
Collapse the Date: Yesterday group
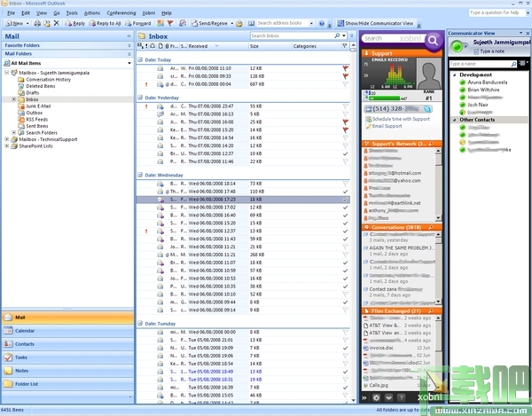140,98
